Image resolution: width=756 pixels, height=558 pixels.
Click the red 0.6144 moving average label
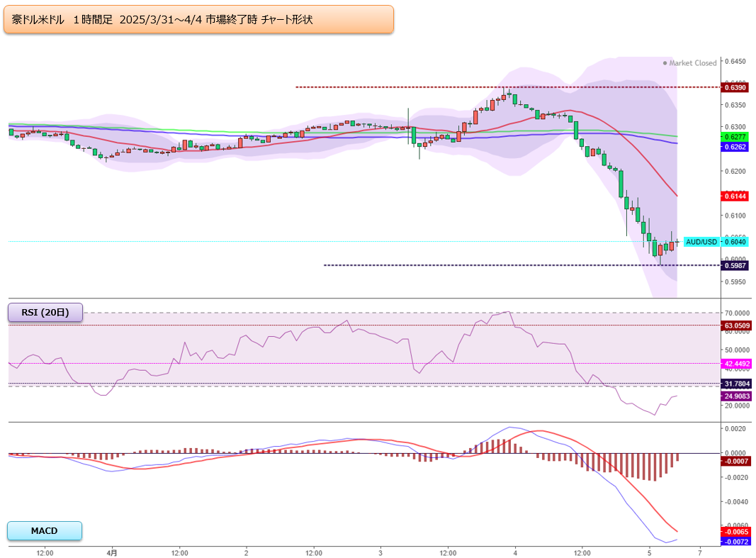pos(733,196)
